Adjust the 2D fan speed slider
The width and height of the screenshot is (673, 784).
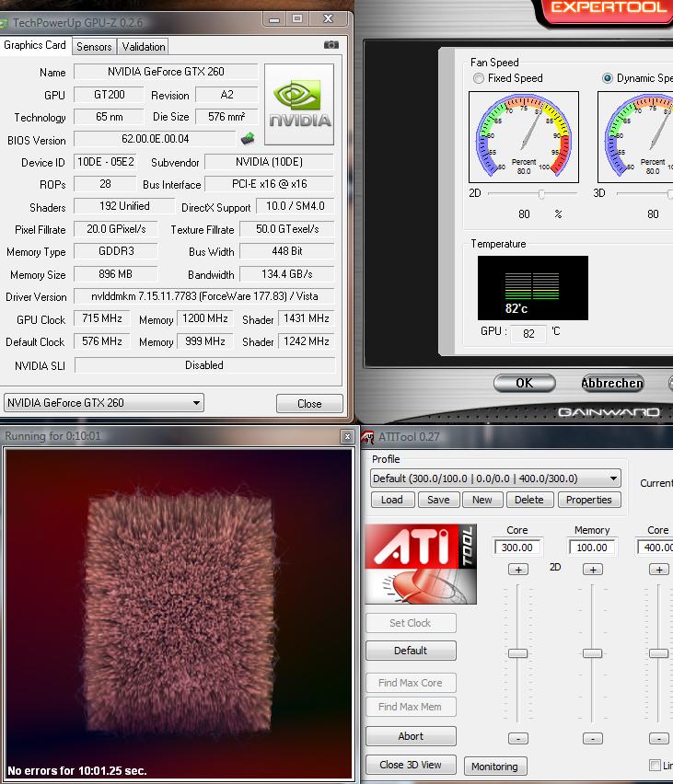[541, 193]
